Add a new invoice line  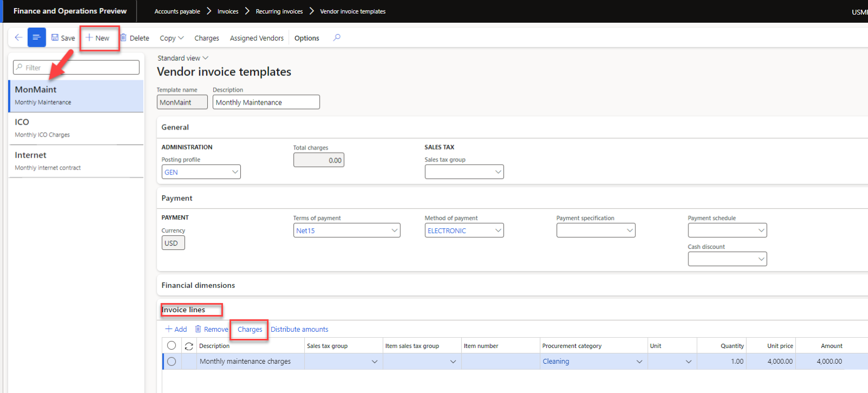point(176,329)
